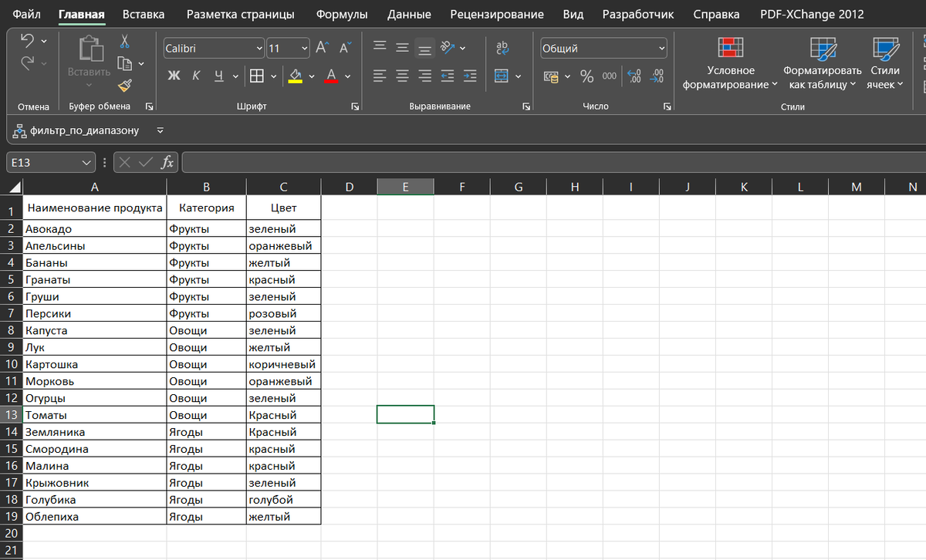
Task: Select the cell with коричневый
Action: tap(283, 364)
